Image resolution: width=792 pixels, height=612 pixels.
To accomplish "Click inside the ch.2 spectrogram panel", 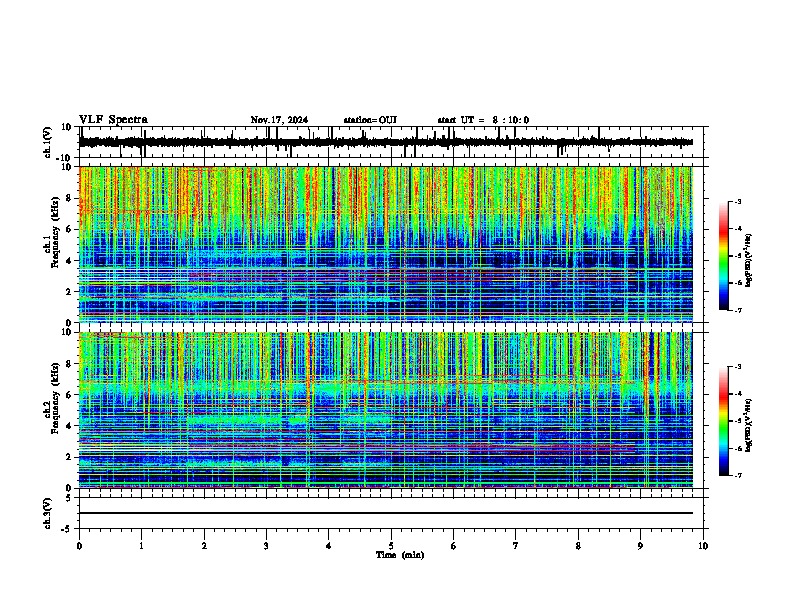I will click(391, 410).
